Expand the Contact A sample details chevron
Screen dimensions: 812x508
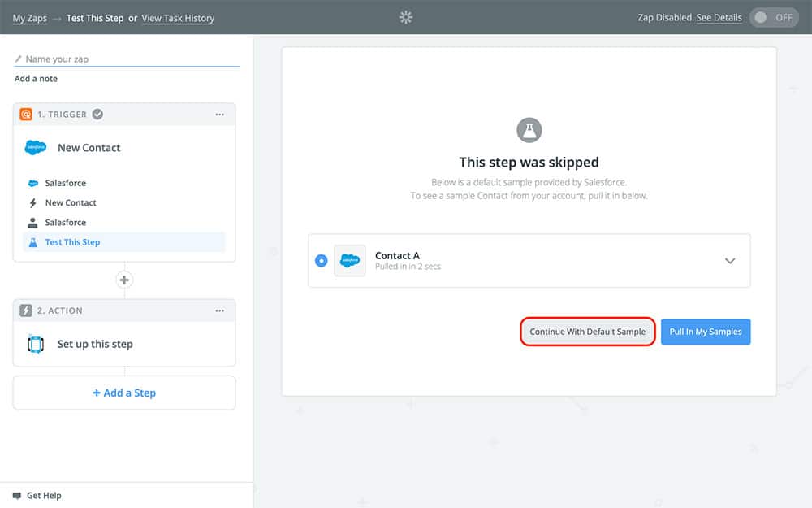(x=729, y=261)
